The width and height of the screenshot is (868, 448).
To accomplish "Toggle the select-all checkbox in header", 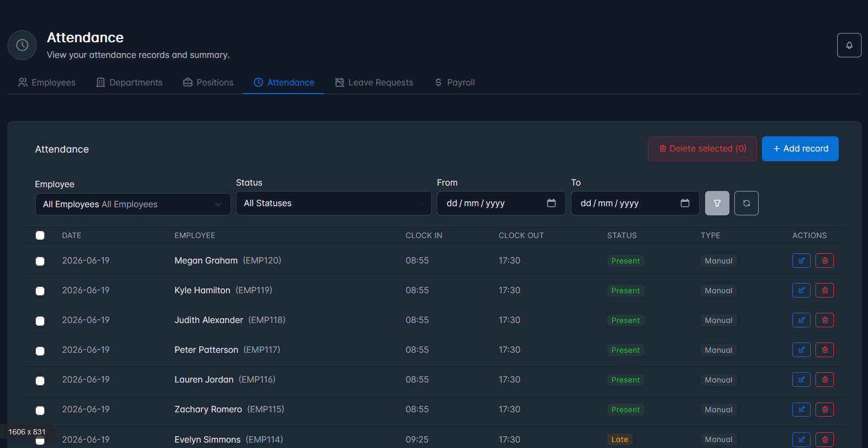I will click(40, 235).
